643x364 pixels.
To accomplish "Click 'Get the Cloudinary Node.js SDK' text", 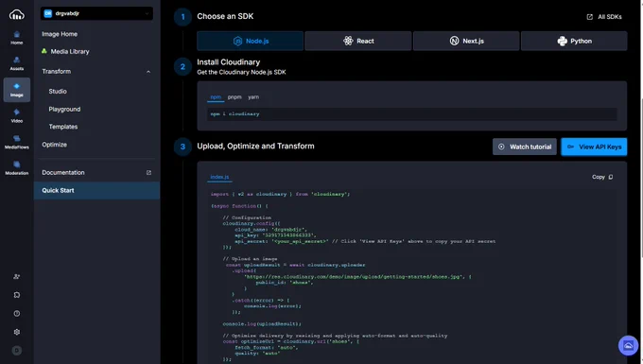I will [x=241, y=72].
